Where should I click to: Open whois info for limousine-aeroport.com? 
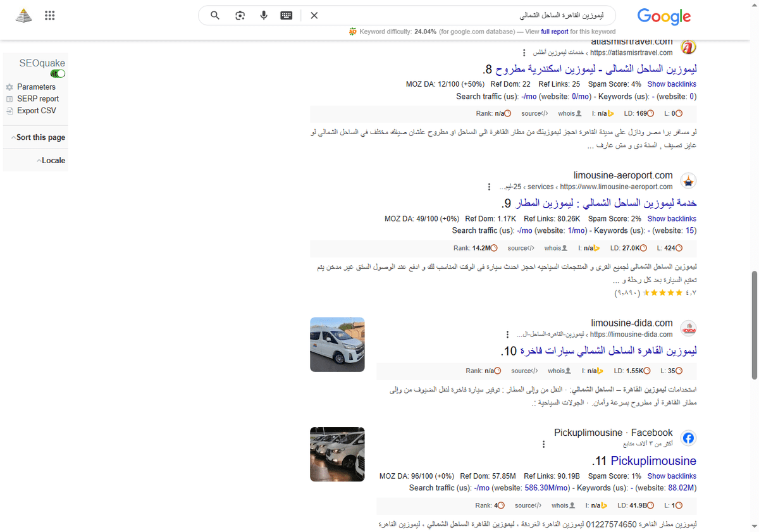click(x=555, y=248)
